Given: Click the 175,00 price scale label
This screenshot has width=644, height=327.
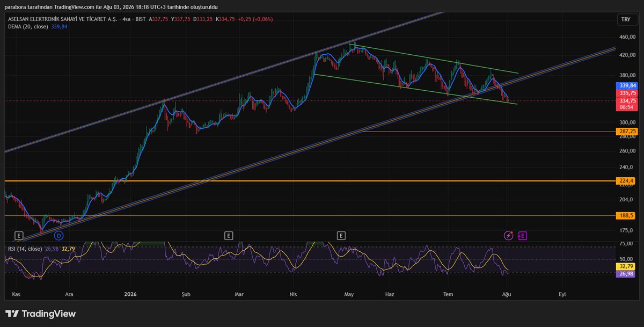Looking at the screenshot, I should 627,230.
